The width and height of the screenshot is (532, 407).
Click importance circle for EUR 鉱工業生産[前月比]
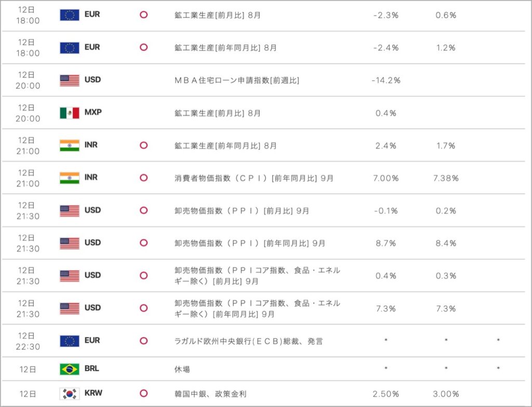[x=144, y=15]
